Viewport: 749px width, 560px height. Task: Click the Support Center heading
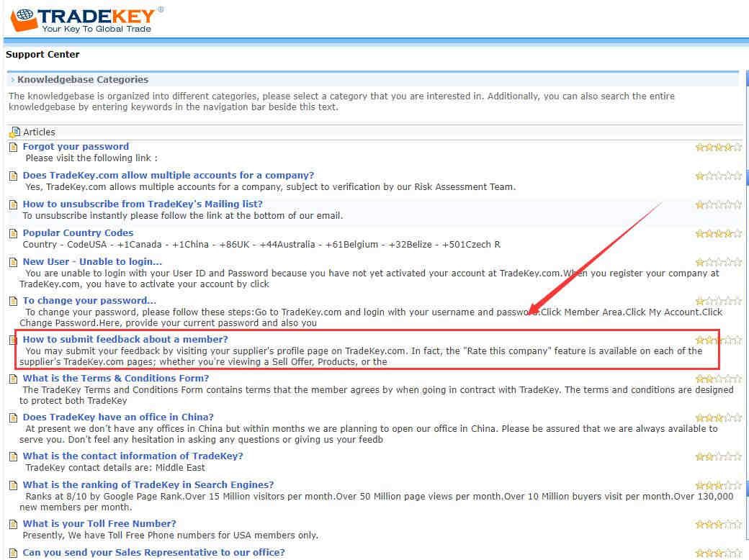pyautogui.click(x=42, y=55)
